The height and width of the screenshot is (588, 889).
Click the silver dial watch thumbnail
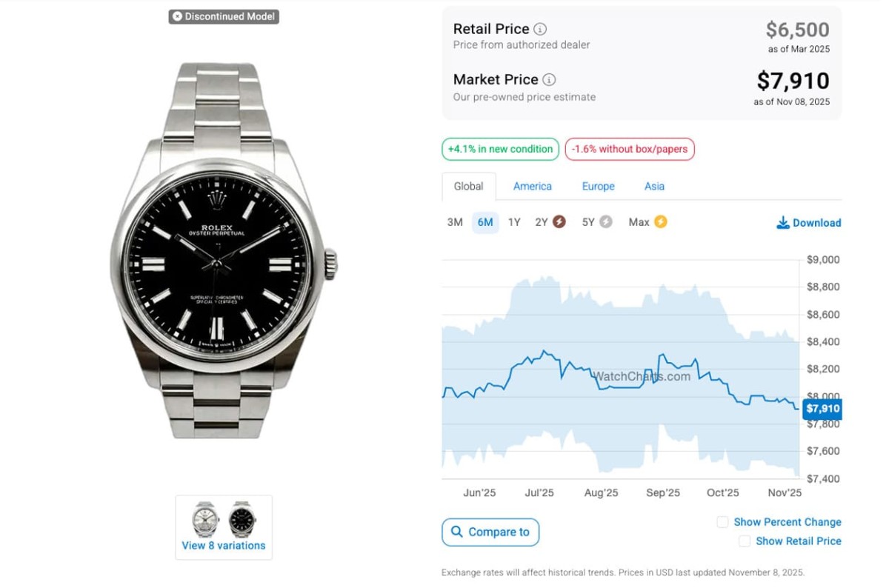coord(205,519)
